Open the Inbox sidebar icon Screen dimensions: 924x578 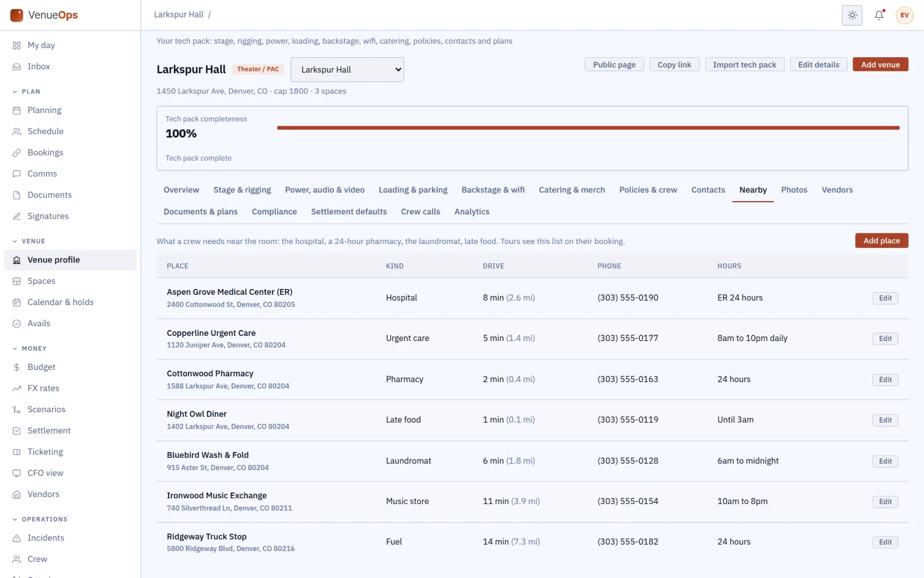tap(17, 66)
